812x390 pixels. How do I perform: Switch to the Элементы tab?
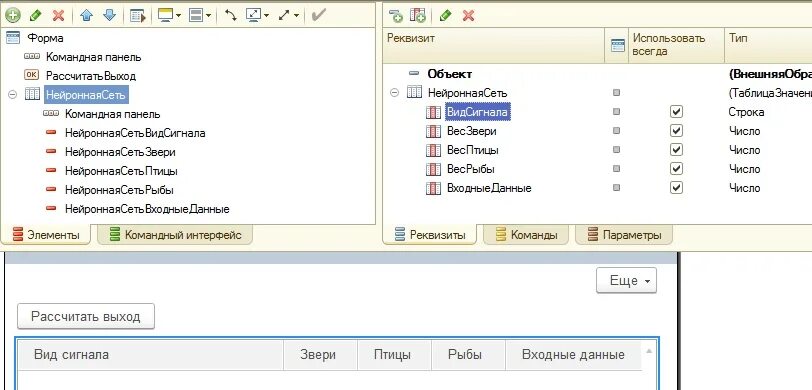(46, 235)
